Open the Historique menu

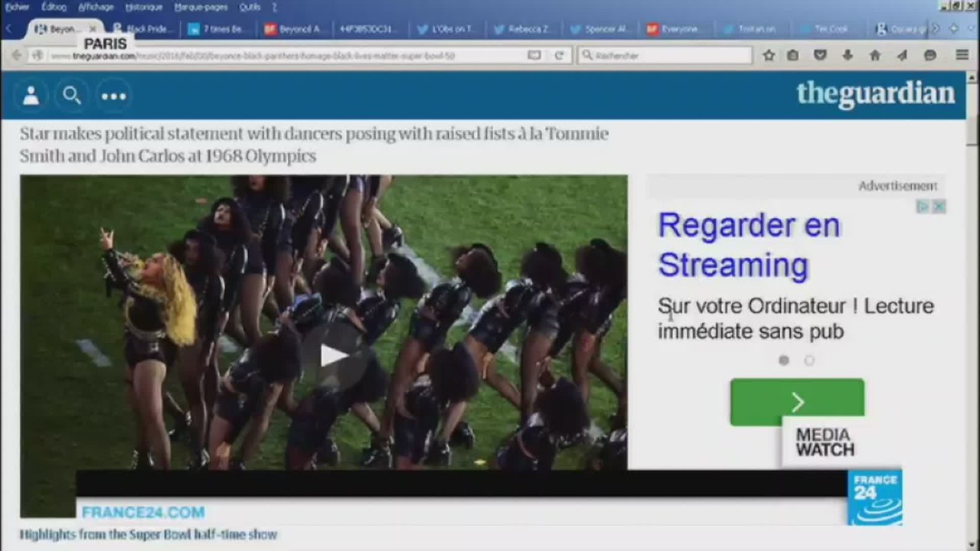point(143,7)
